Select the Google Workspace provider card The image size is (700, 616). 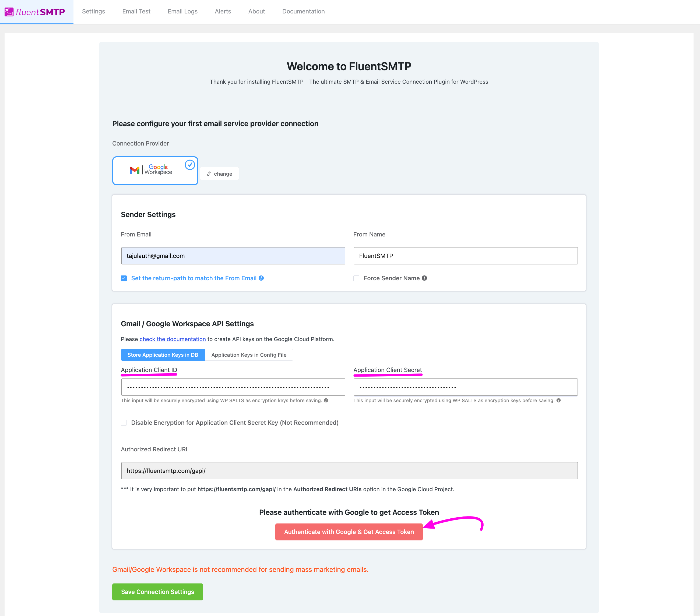(x=155, y=171)
